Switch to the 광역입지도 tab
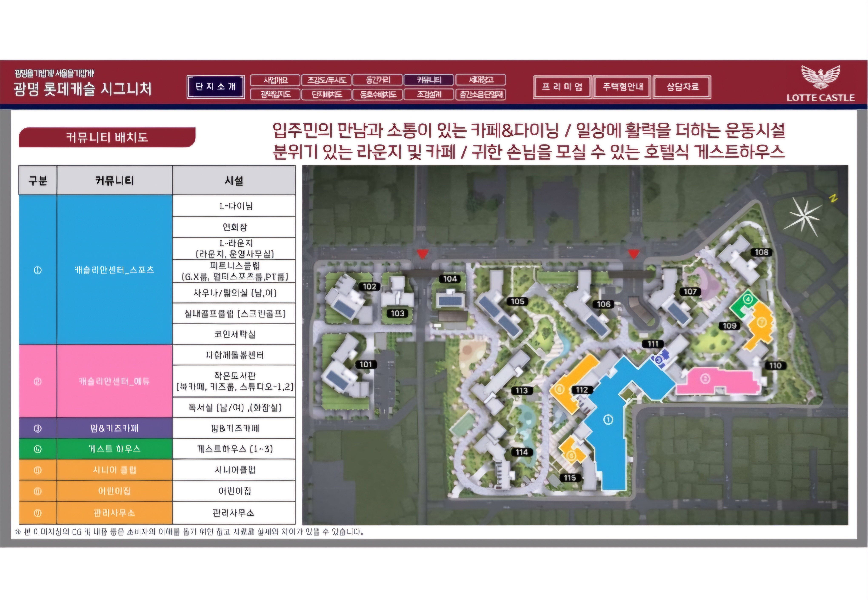Image resolution: width=868 pixels, height=601 pixels. (275, 94)
